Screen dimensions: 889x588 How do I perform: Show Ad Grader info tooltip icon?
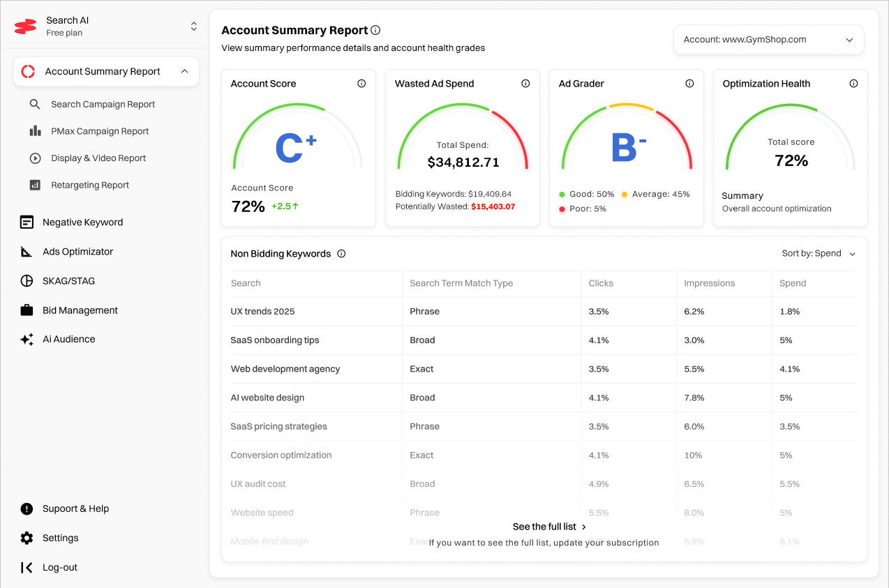pos(689,84)
